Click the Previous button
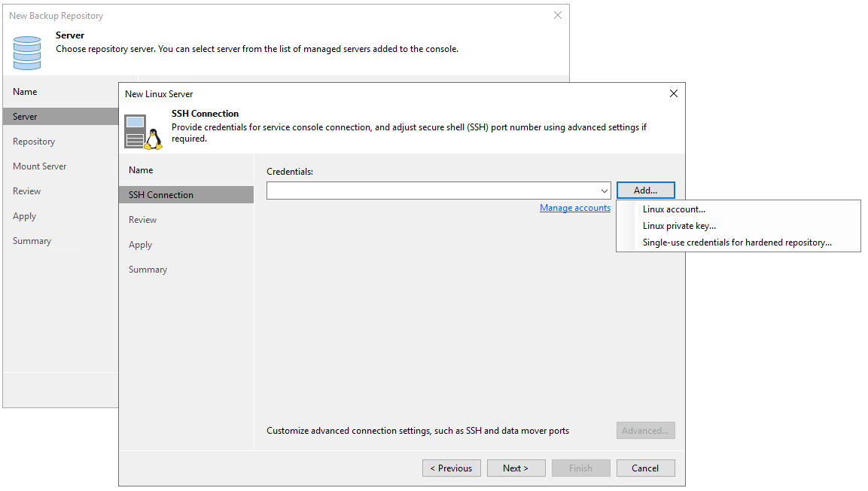868x491 pixels. coord(451,468)
